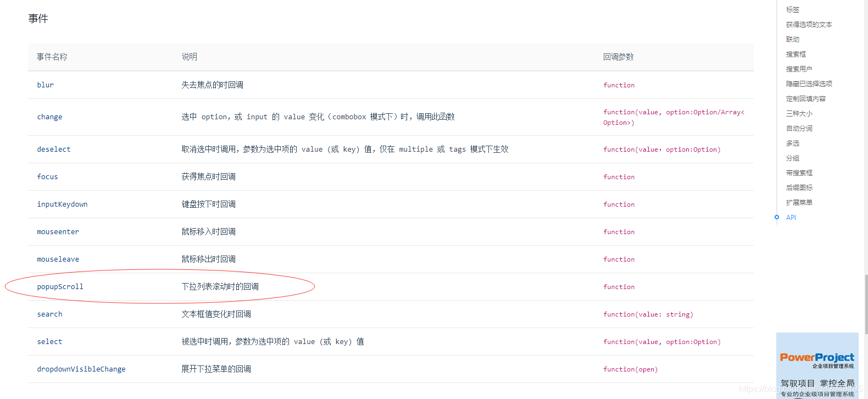Open the 分组 anchor link
Screen dimensions: 868x399
(792, 158)
